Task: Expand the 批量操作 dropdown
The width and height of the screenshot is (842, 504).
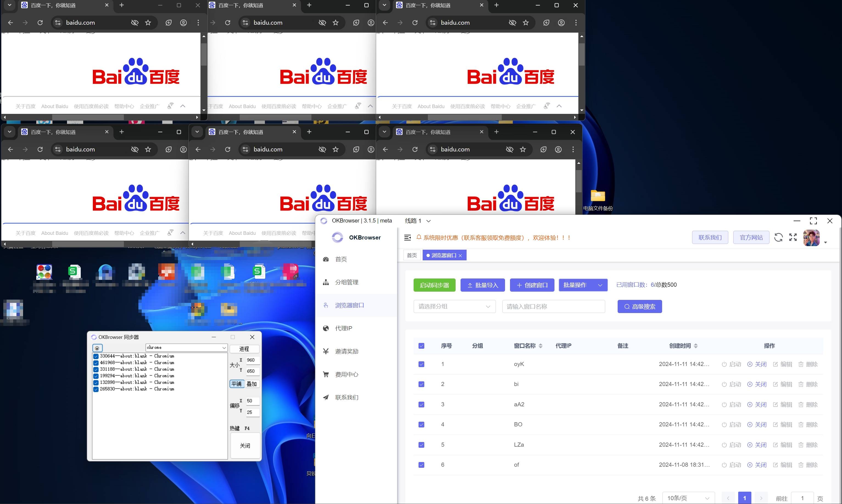Action: pyautogui.click(x=583, y=285)
